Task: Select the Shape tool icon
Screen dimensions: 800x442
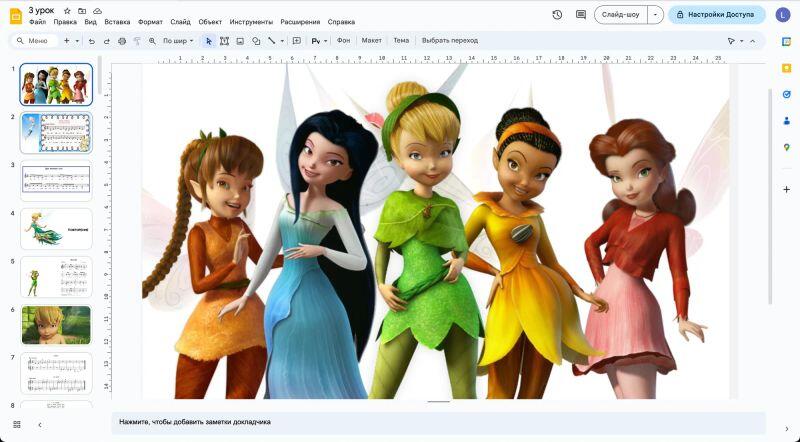Action: coord(256,41)
